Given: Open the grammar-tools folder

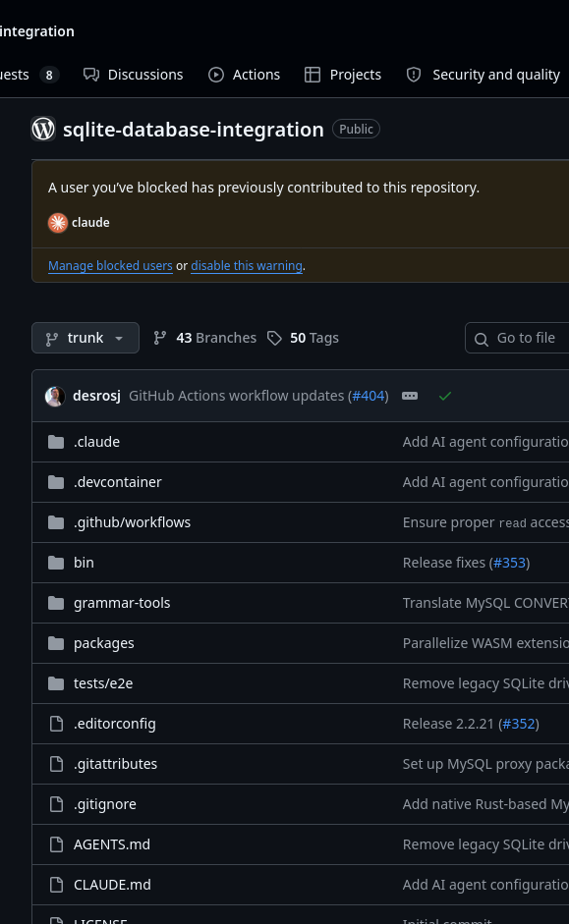Looking at the screenshot, I should coord(122,603).
